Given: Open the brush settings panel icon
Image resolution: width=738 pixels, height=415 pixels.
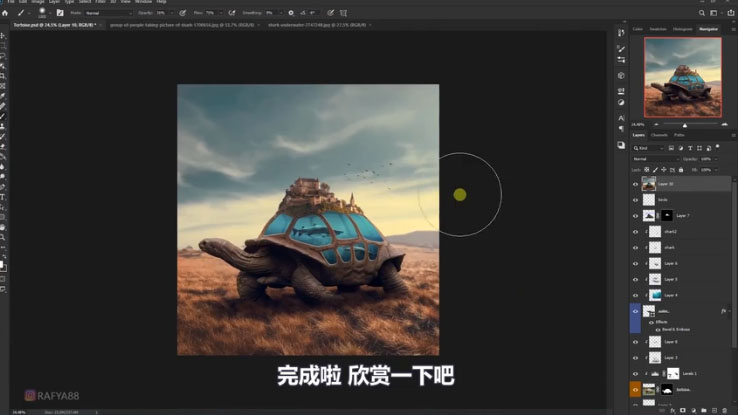Looking at the screenshot, I should click(x=60, y=13).
